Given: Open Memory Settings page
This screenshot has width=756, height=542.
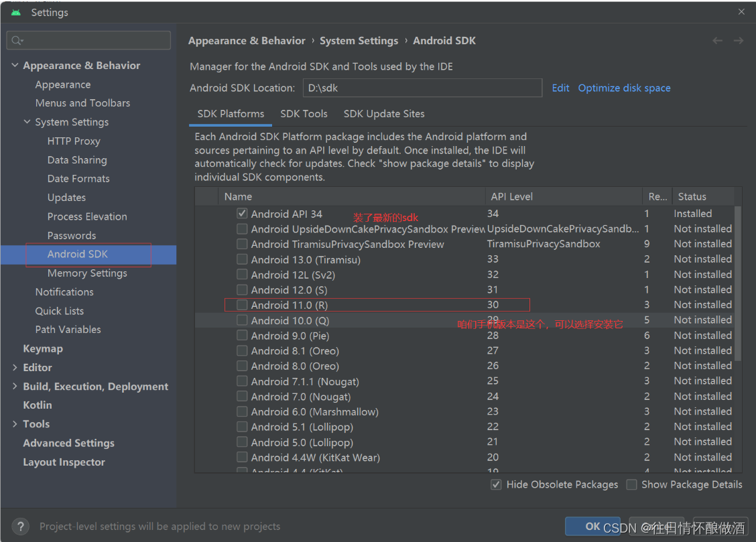Looking at the screenshot, I should (87, 273).
